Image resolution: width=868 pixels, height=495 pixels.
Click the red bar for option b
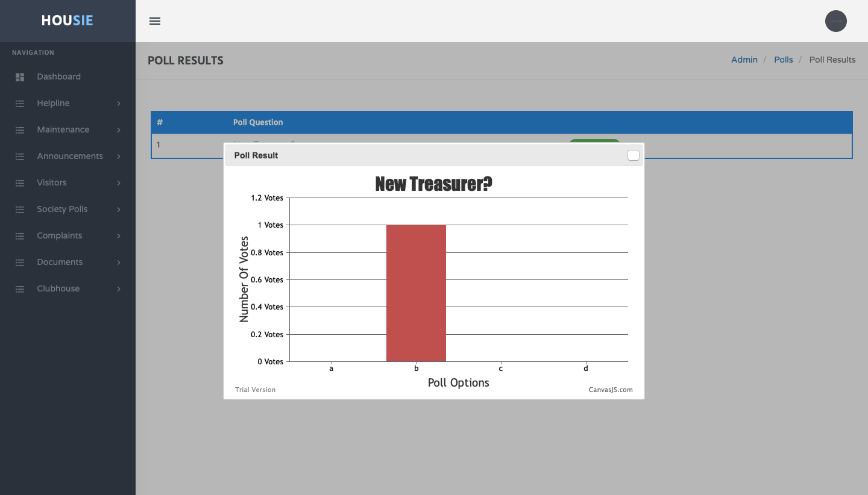[416, 293]
